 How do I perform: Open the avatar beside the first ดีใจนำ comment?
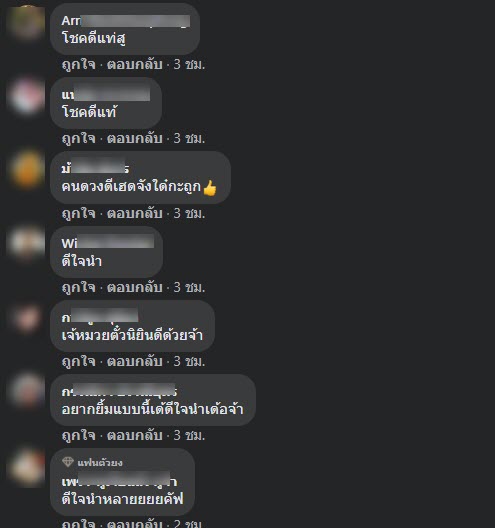pos(27,243)
